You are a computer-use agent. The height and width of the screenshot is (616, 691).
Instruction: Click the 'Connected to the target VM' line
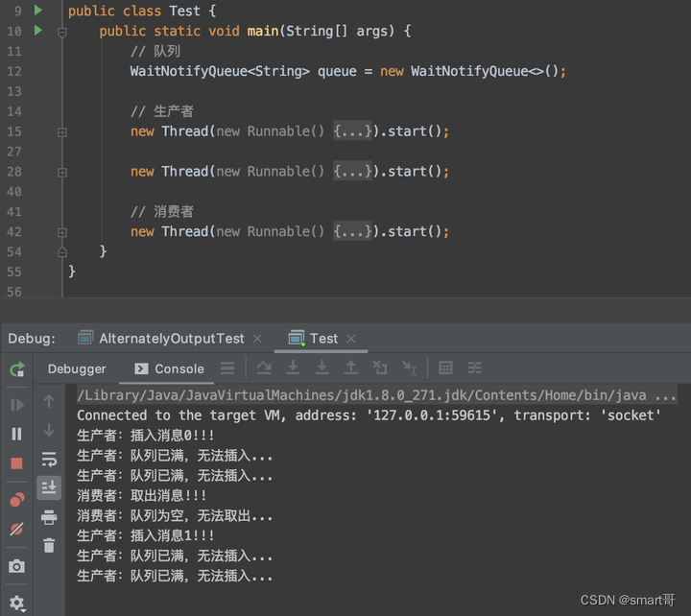coord(369,415)
